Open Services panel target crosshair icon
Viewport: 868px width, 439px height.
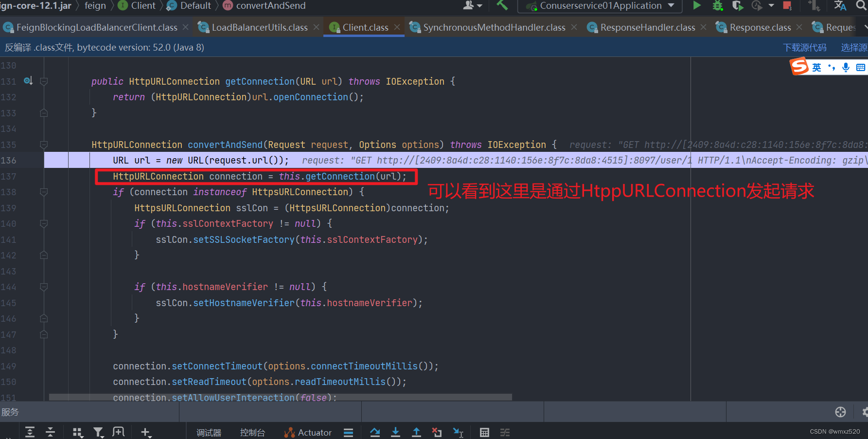click(840, 412)
